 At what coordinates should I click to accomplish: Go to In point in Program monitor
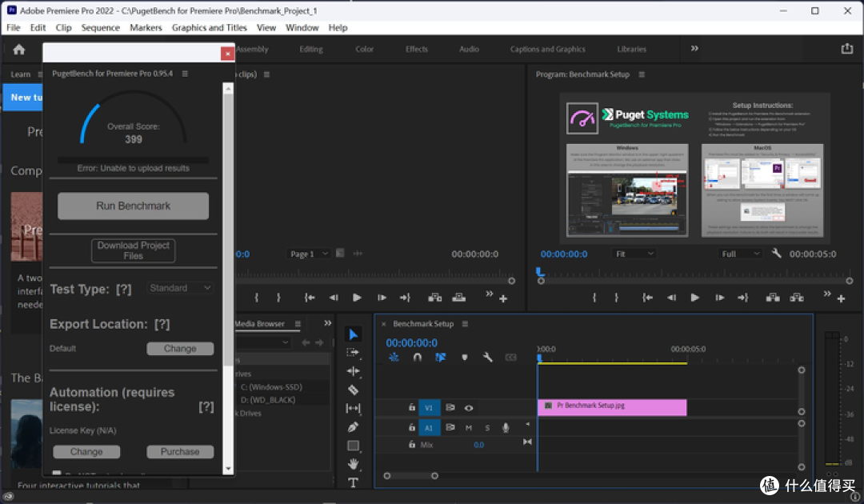point(647,298)
